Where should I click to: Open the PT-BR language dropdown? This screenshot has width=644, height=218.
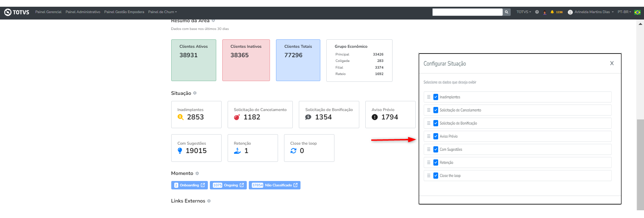[x=624, y=12]
